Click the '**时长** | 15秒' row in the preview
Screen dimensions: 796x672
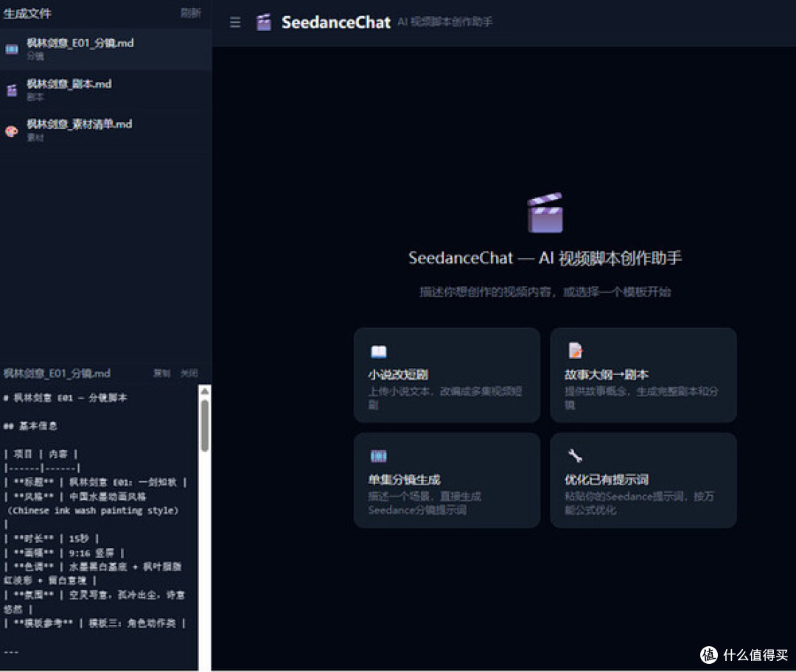click(52, 539)
